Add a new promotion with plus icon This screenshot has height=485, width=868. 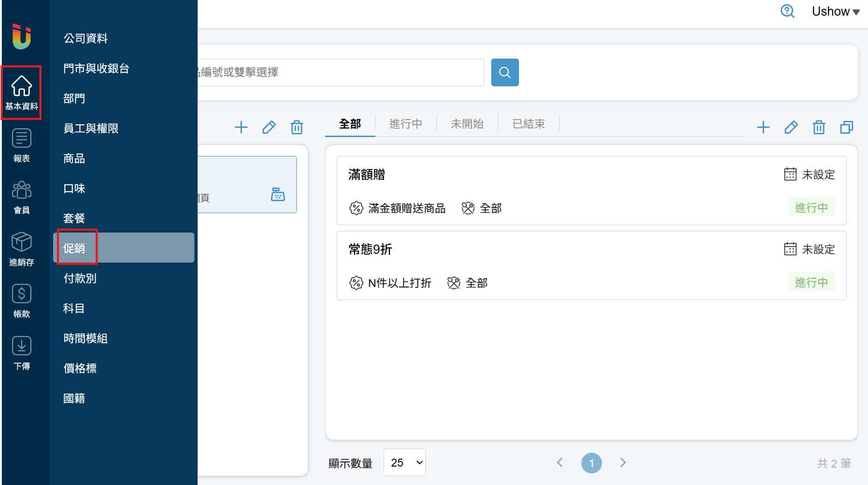(764, 127)
